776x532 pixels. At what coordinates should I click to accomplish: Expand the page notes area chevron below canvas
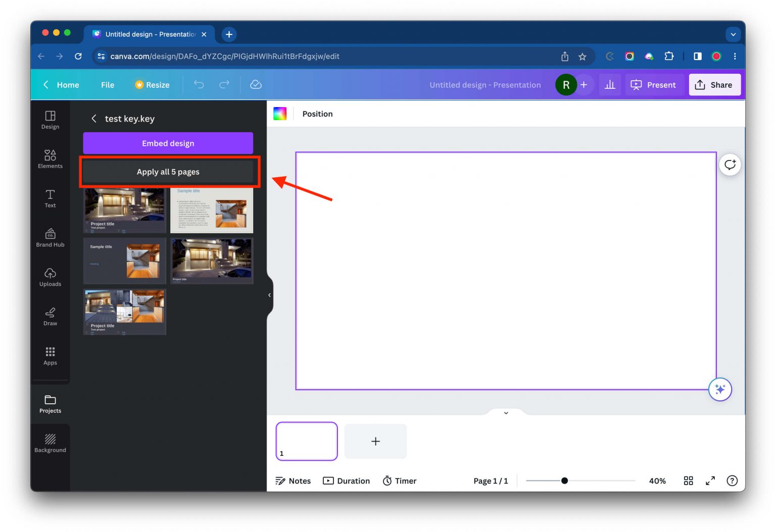[506, 412]
